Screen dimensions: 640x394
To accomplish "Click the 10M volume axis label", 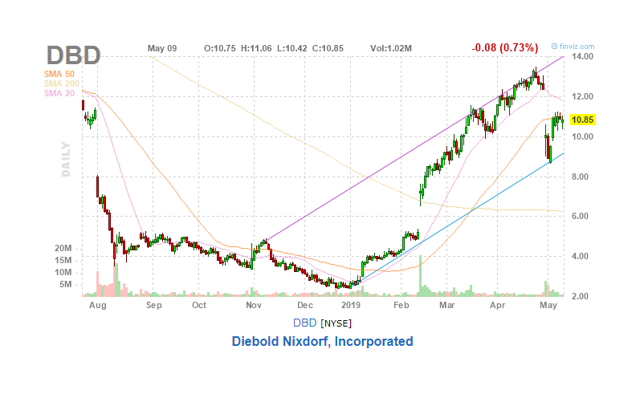I will [x=63, y=272].
